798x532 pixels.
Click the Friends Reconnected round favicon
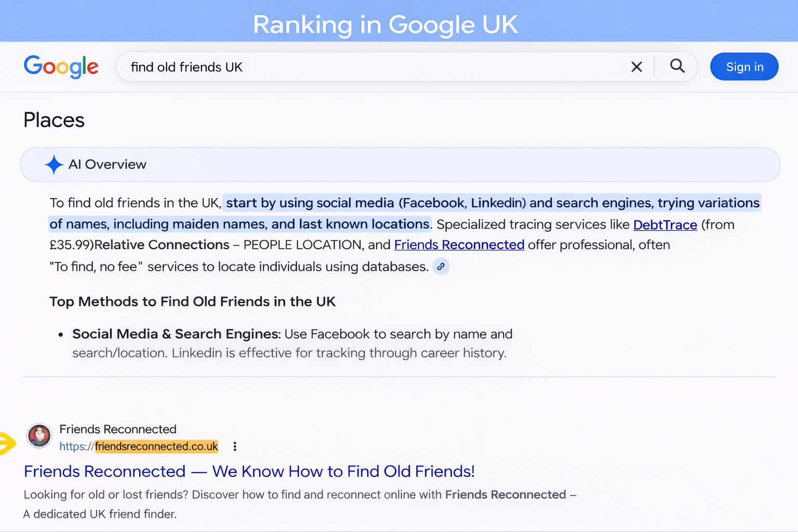pyautogui.click(x=39, y=435)
